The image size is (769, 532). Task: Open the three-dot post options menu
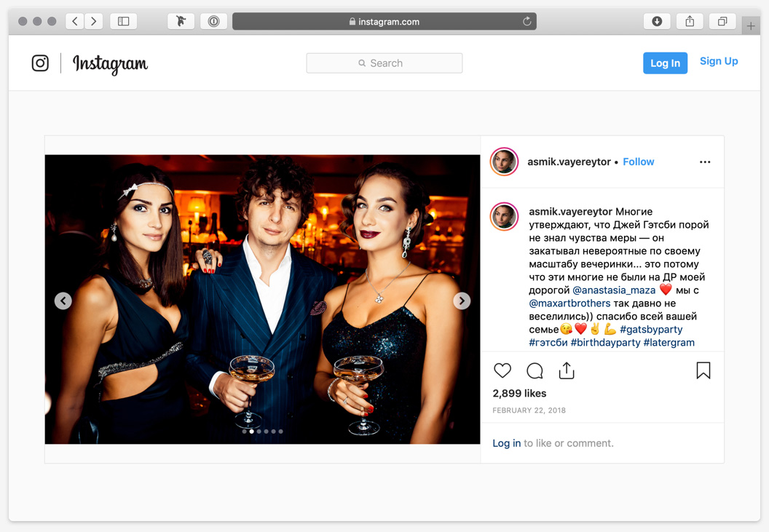pos(705,162)
